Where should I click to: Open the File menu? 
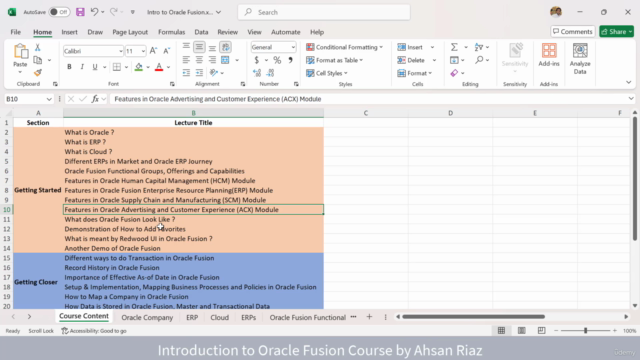click(16, 32)
